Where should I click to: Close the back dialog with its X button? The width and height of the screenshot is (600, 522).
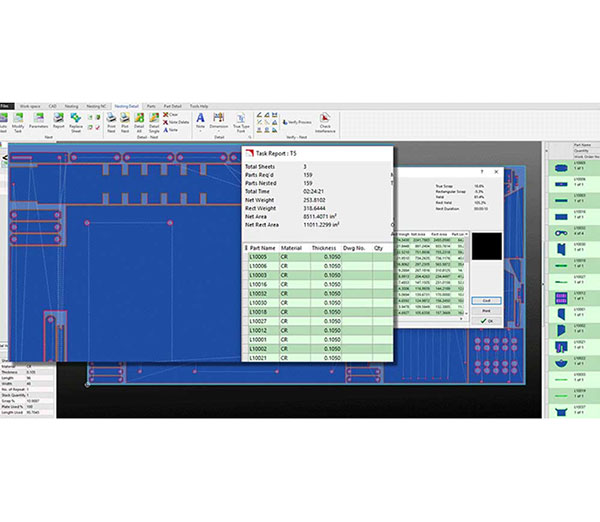(x=496, y=172)
